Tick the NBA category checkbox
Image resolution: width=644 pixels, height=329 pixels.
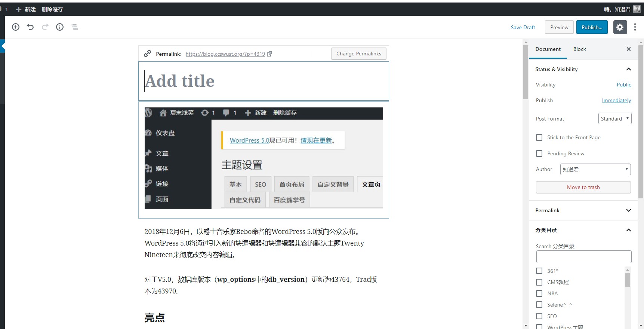coord(539,293)
